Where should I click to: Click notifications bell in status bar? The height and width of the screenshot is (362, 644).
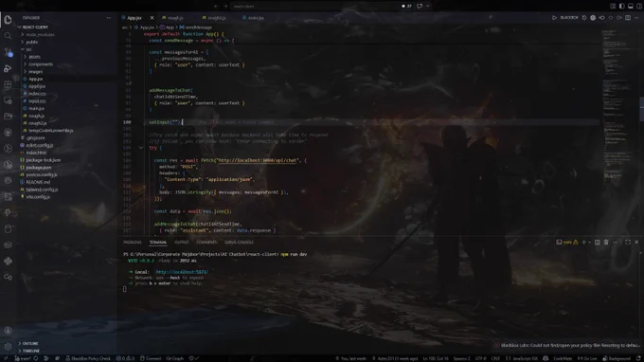coord(638,358)
